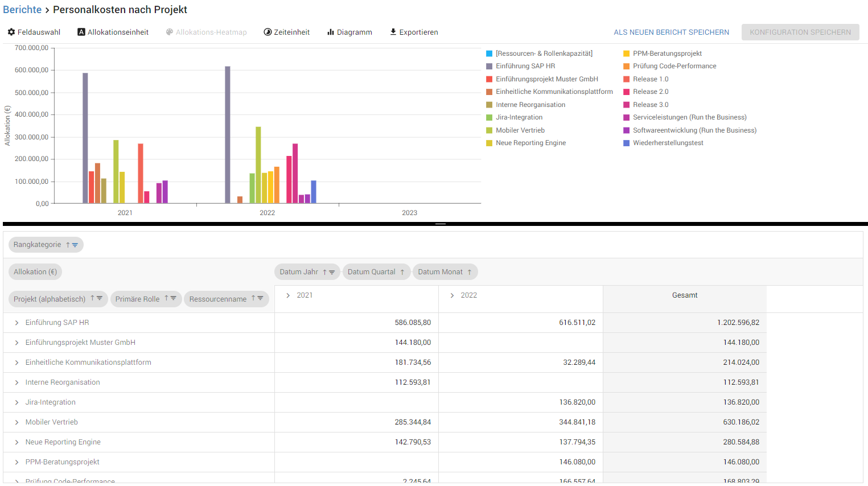Toggle Serviceleistungen (Run the Business) legend swatch
Image resolution: width=868 pixels, height=486 pixels.
pos(626,117)
